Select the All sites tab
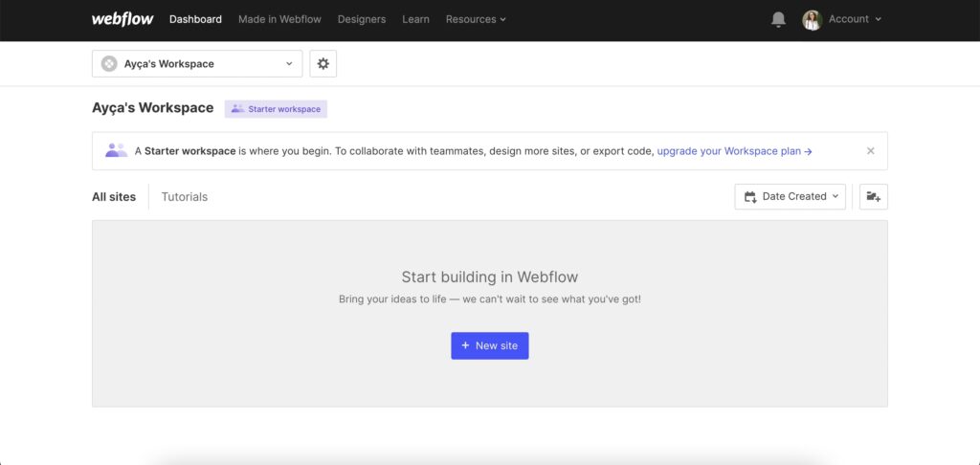The width and height of the screenshot is (980, 465). (114, 197)
